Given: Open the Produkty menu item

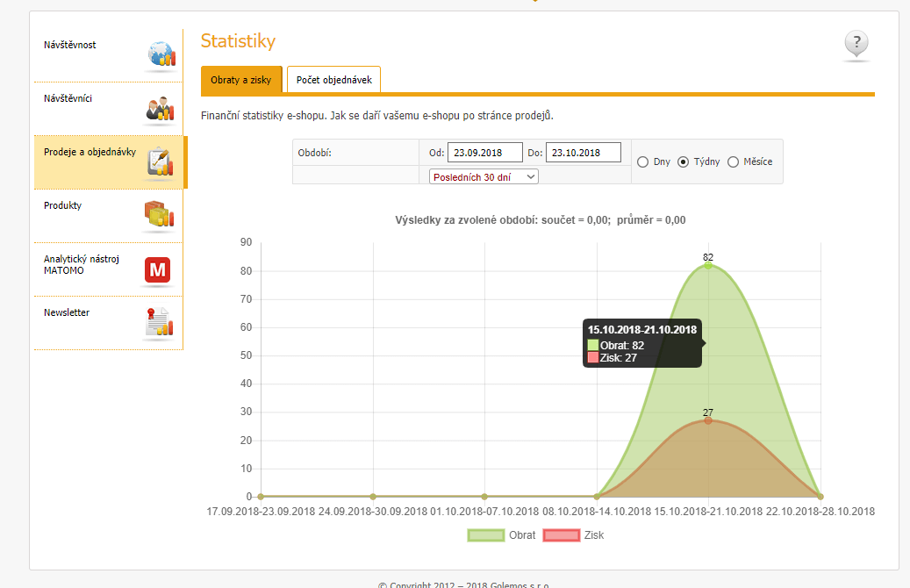Looking at the screenshot, I should tap(109, 216).
